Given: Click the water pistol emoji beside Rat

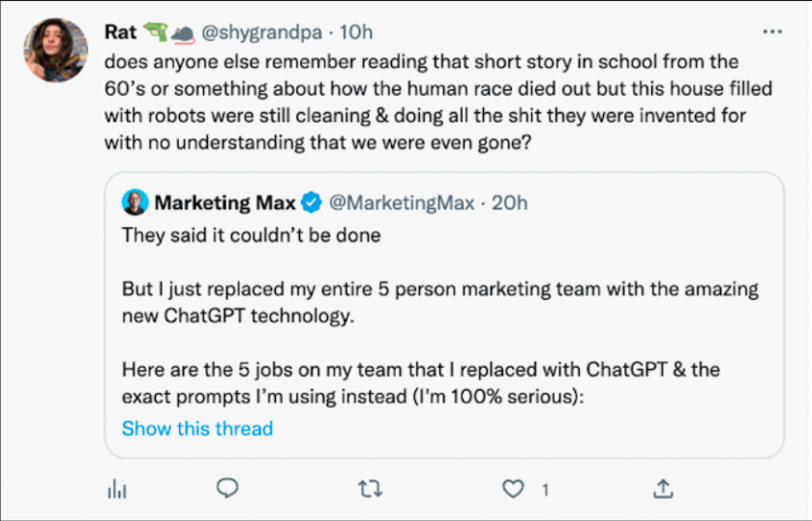Looking at the screenshot, I should 155,32.
